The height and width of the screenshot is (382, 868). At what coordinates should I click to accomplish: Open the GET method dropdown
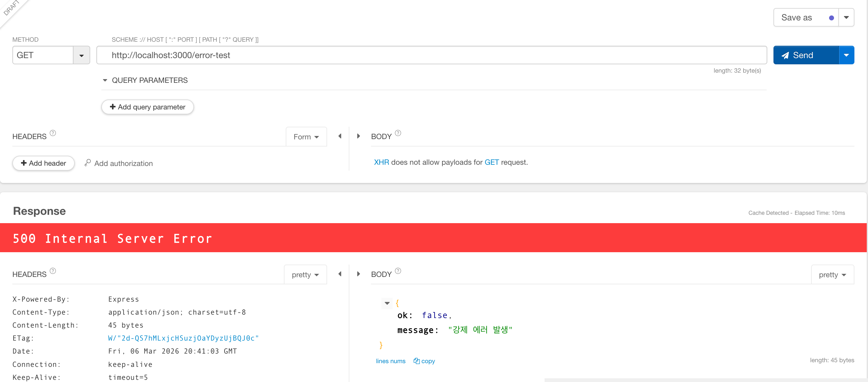pyautogui.click(x=81, y=55)
